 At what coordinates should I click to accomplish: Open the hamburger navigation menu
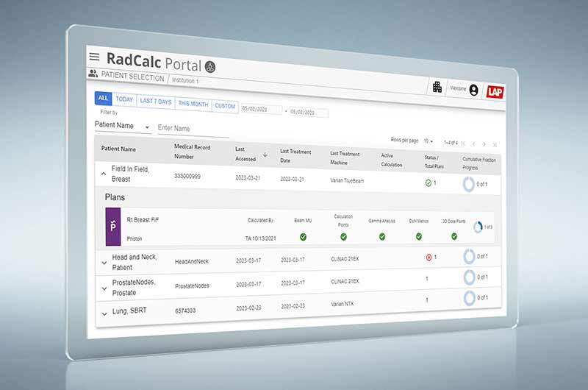tap(95, 57)
